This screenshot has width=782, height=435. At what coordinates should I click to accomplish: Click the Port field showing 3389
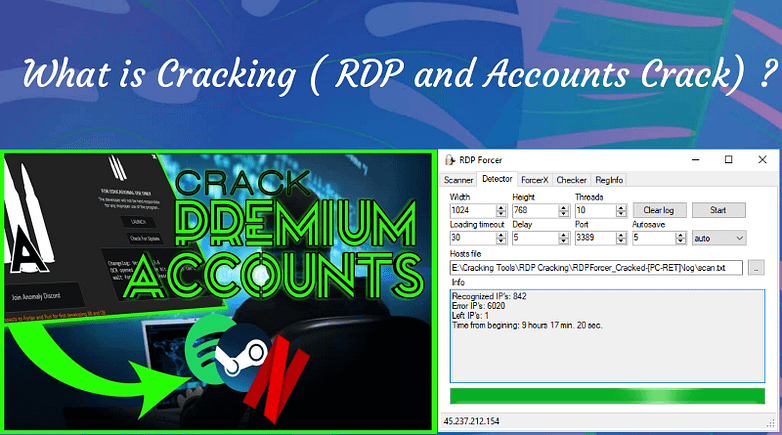(x=595, y=238)
